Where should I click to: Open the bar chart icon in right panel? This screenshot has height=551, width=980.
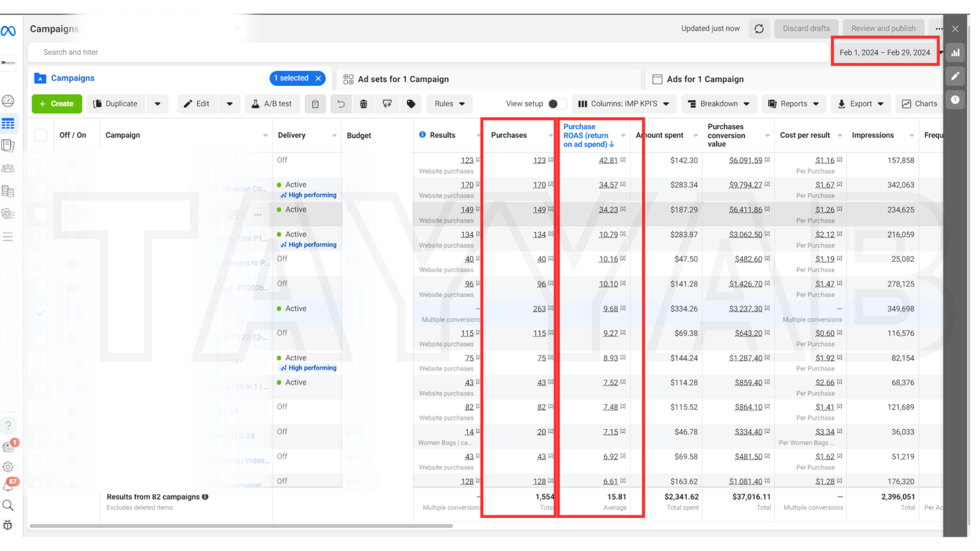[955, 53]
